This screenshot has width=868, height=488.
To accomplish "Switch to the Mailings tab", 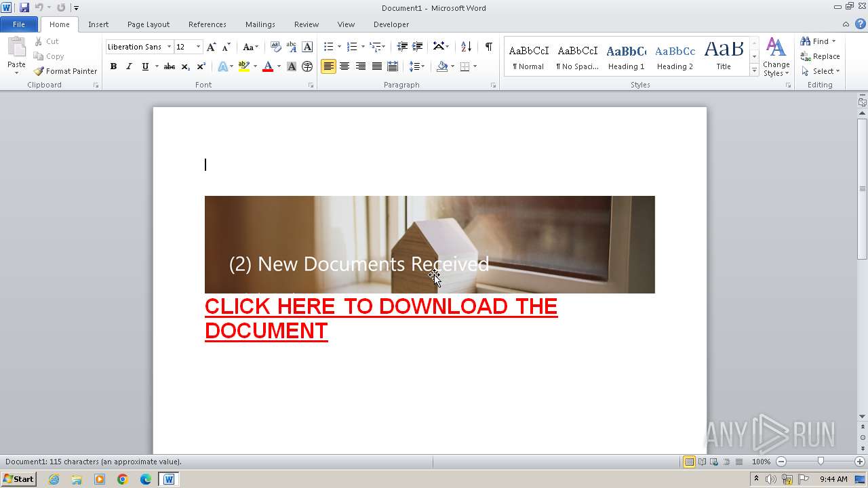I will pos(260,24).
